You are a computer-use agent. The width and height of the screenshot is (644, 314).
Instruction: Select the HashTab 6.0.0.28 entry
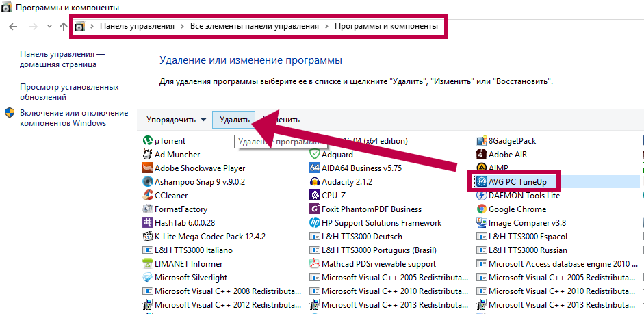point(185,223)
